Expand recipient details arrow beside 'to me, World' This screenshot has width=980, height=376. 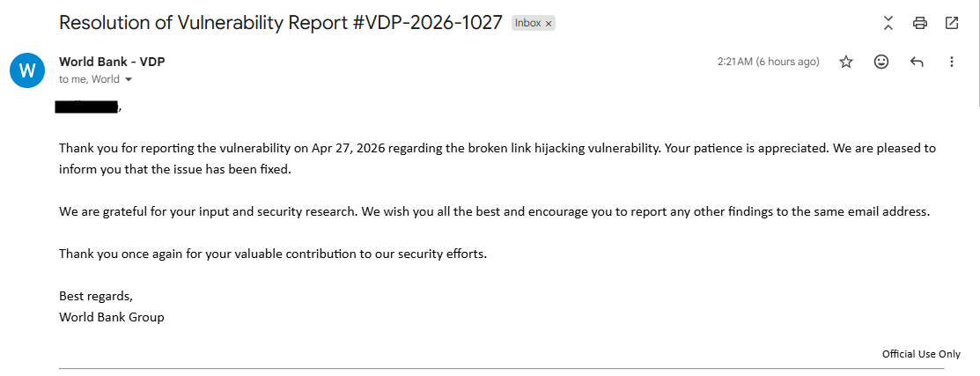pos(129,80)
